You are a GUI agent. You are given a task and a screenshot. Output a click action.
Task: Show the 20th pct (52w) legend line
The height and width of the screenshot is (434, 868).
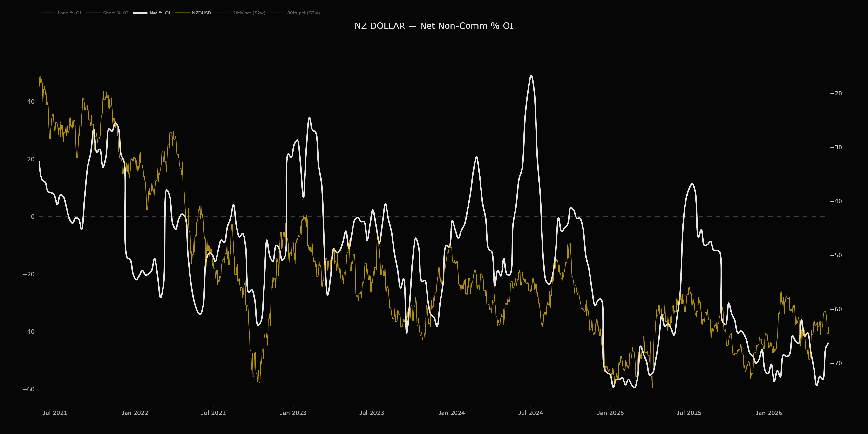pos(241,13)
